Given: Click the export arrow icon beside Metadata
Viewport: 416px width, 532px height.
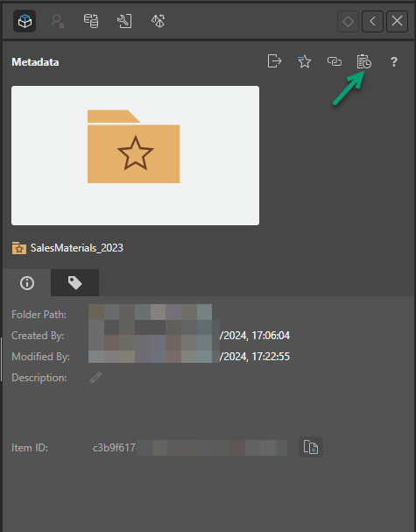Looking at the screenshot, I should pyautogui.click(x=274, y=61).
